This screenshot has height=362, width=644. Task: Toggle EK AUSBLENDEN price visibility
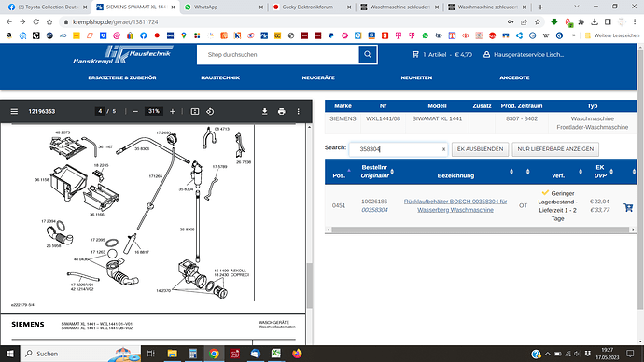[x=480, y=149]
